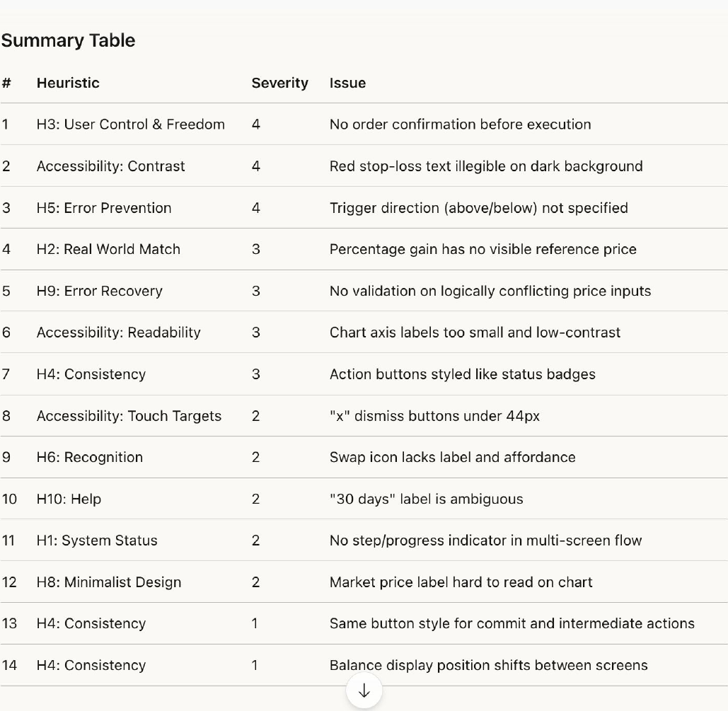728x711 pixels.
Task: Click H1: System Status row
Action: pyautogui.click(x=364, y=541)
